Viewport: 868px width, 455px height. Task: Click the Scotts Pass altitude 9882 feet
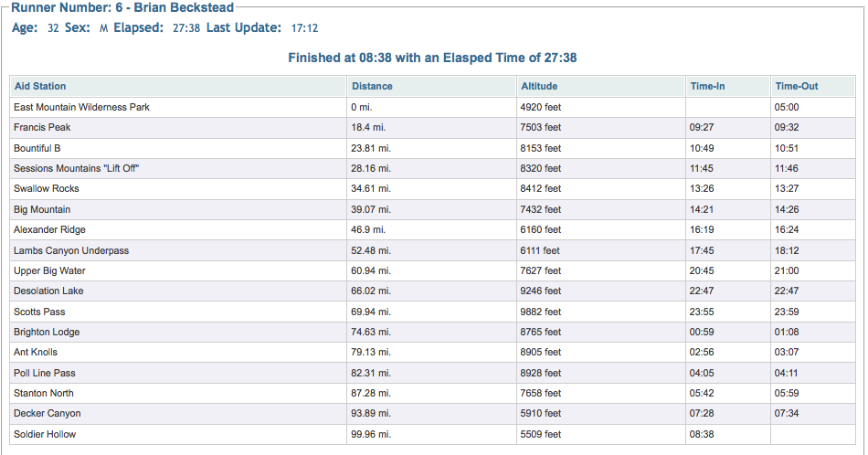[x=540, y=312]
